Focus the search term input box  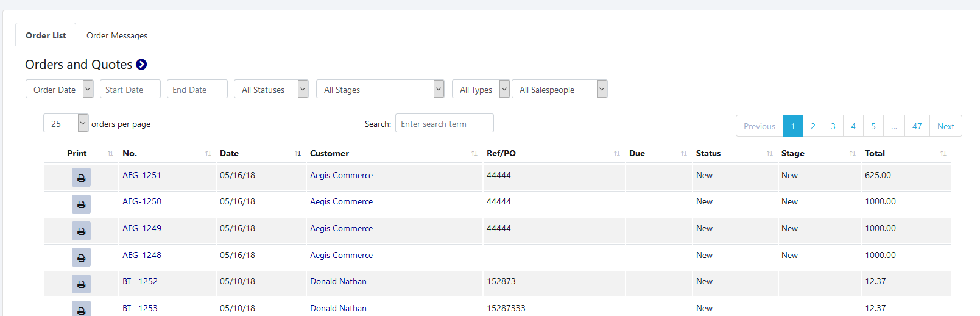coord(444,123)
